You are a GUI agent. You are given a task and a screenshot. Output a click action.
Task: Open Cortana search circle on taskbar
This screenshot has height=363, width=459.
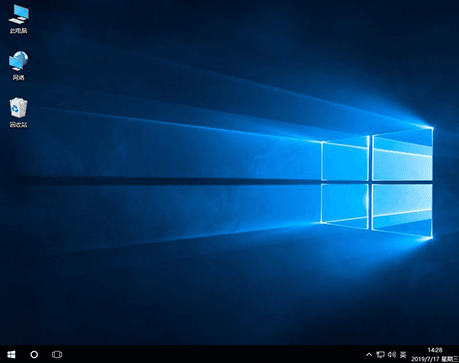pyautogui.click(x=34, y=354)
